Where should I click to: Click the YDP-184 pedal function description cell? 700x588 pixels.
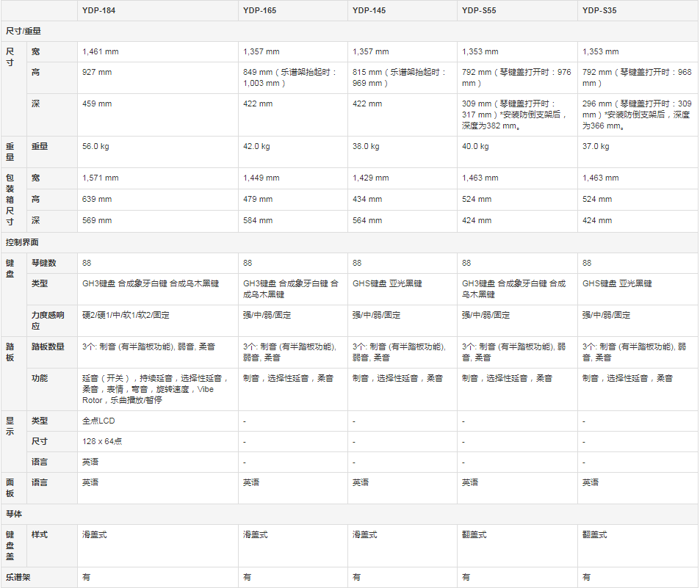[158, 390]
